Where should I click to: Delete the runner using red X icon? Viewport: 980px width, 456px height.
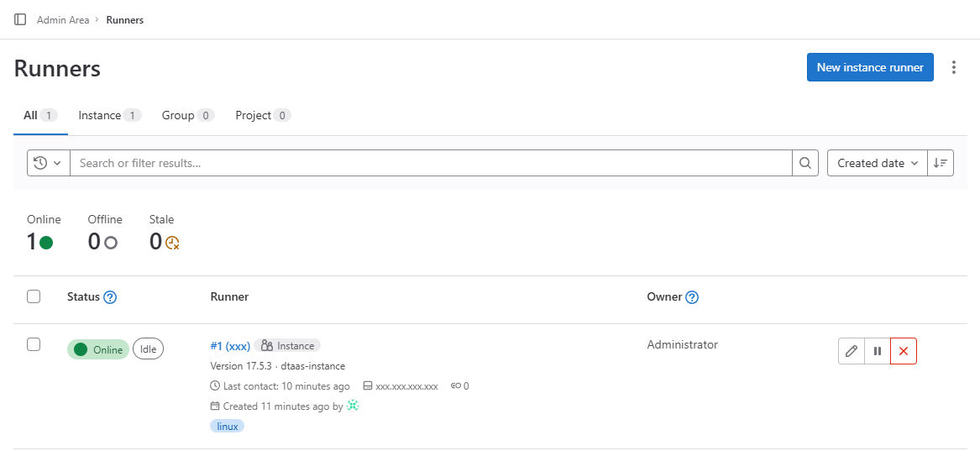click(x=904, y=351)
